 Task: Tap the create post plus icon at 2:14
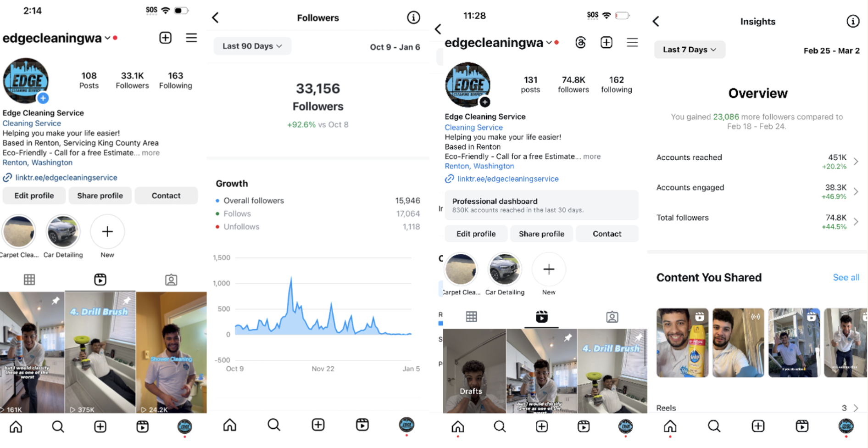[x=166, y=38]
